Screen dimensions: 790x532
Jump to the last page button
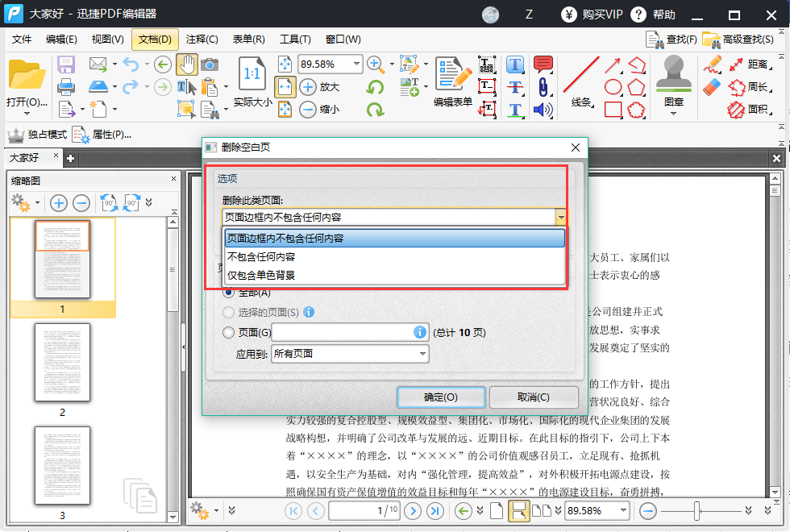[x=434, y=511]
